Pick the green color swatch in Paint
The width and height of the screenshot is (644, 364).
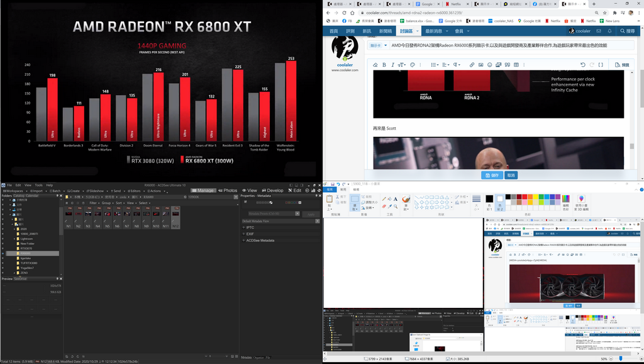pos(541,196)
